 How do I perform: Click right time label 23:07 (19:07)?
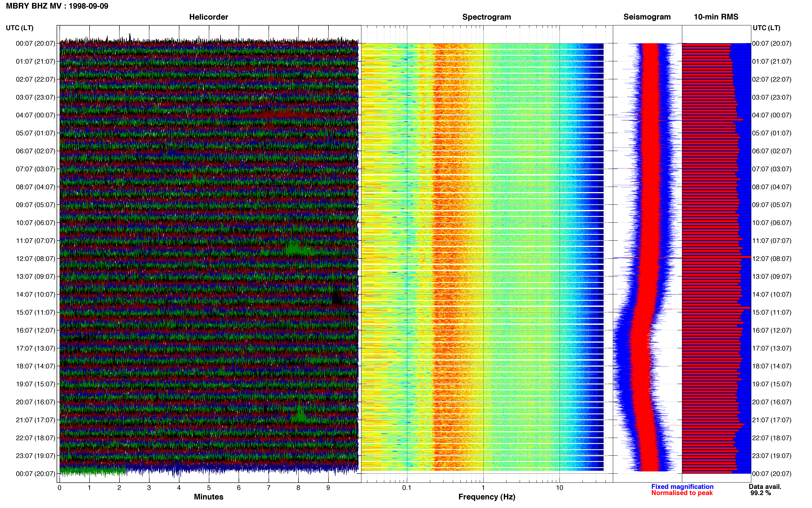(x=772, y=456)
